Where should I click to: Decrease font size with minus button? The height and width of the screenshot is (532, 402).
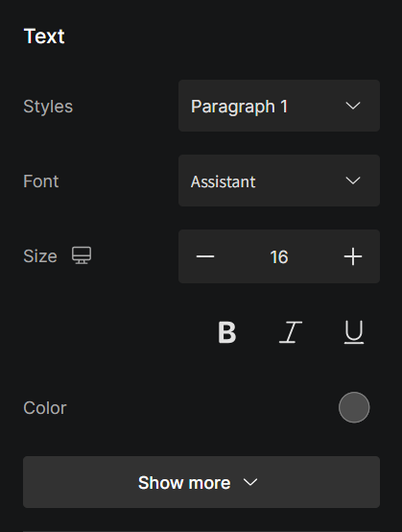pyautogui.click(x=205, y=256)
